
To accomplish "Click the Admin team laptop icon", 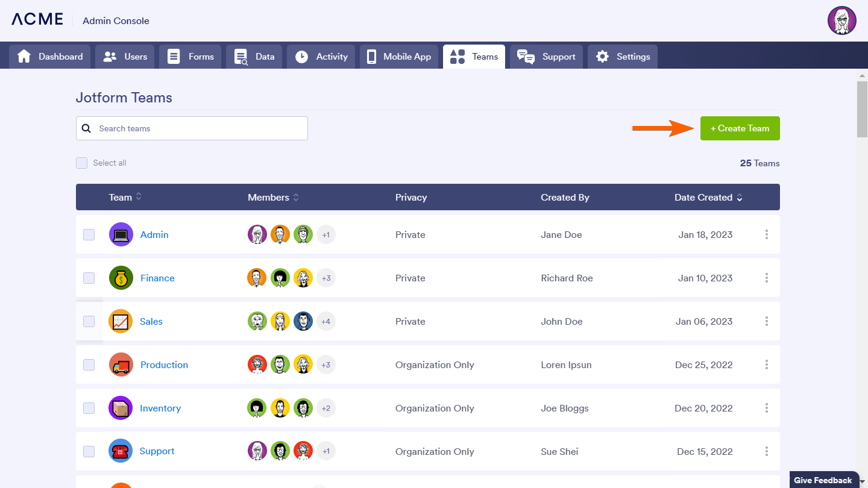I will coord(121,234).
